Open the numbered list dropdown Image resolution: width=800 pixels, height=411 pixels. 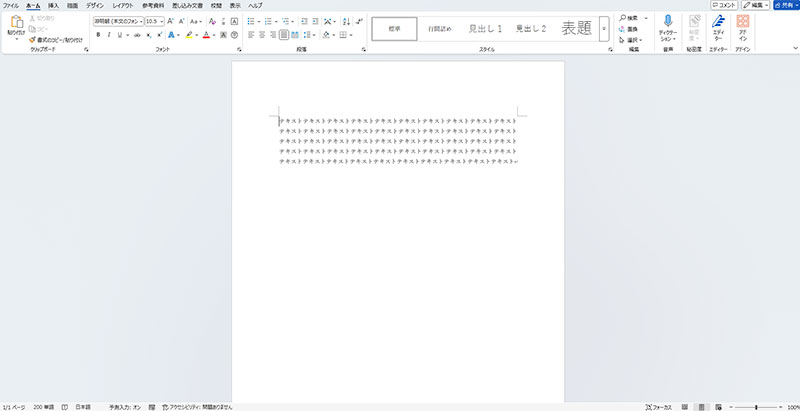276,21
